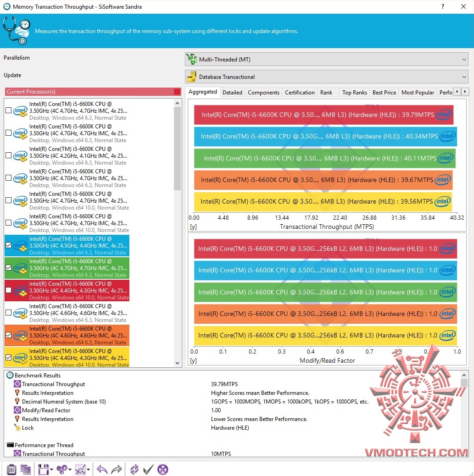Screen dimensions: 474x476
Task: Click red color square in Current Processor(s) header
Action: (177, 92)
